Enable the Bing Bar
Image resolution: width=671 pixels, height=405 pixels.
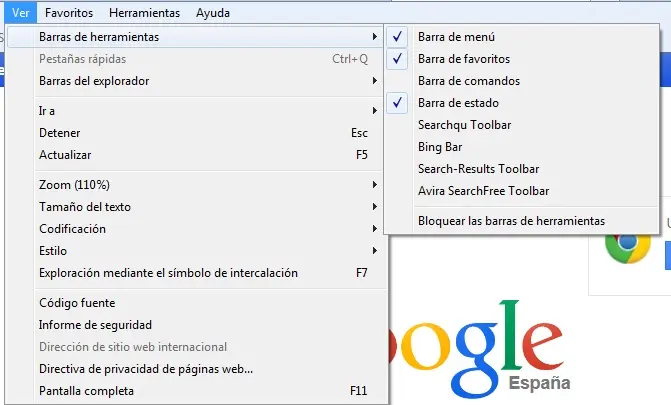pos(522,147)
